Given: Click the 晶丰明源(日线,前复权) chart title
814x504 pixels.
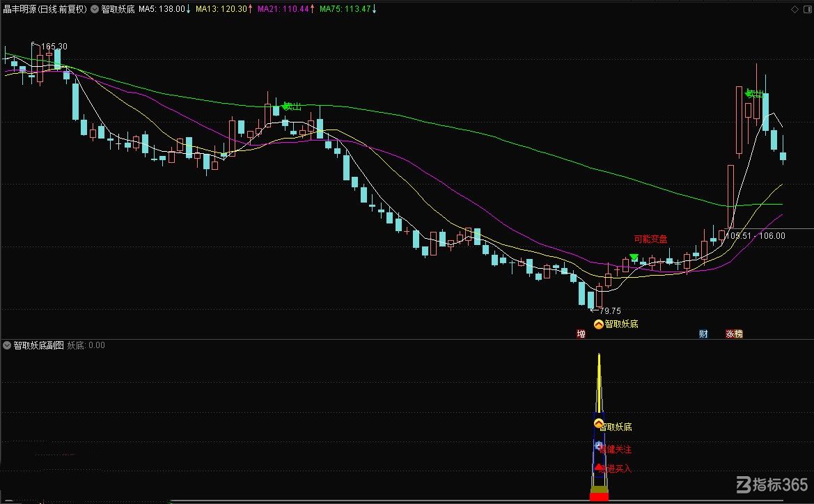Looking at the screenshot, I should click(x=45, y=9).
